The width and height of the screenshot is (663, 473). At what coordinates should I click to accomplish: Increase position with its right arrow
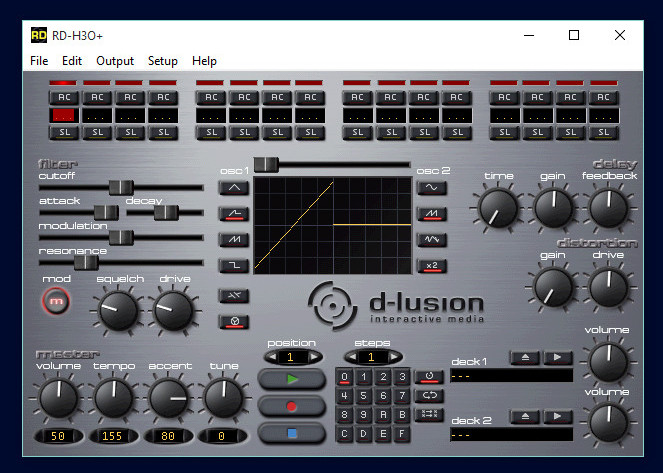tap(314, 357)
